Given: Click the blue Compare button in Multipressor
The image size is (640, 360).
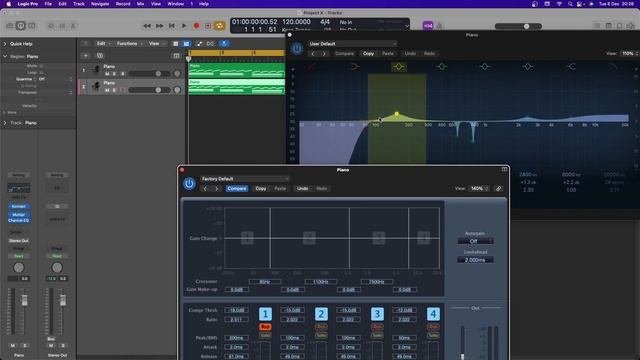Looking at the screenshot, I should (237, 189).
